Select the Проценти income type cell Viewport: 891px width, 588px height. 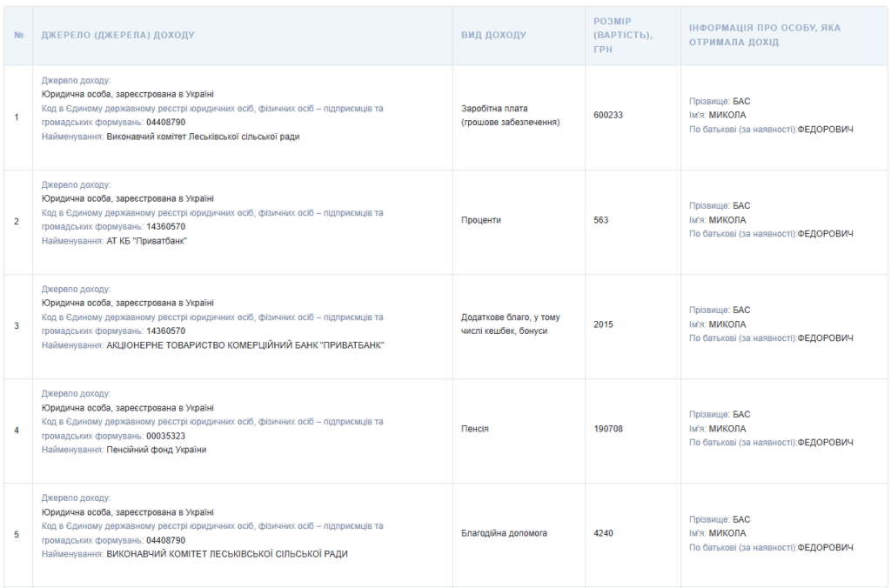481,220
